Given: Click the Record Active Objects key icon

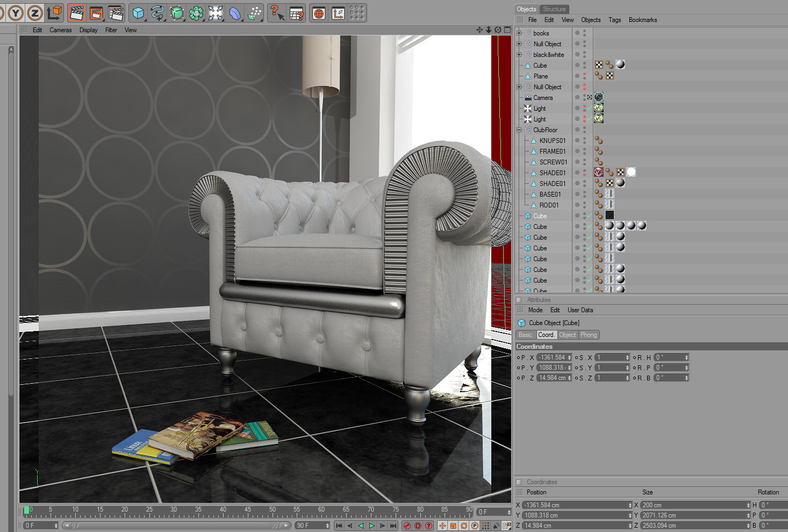Looking at the screenshot, I should [x=407, y=526].
